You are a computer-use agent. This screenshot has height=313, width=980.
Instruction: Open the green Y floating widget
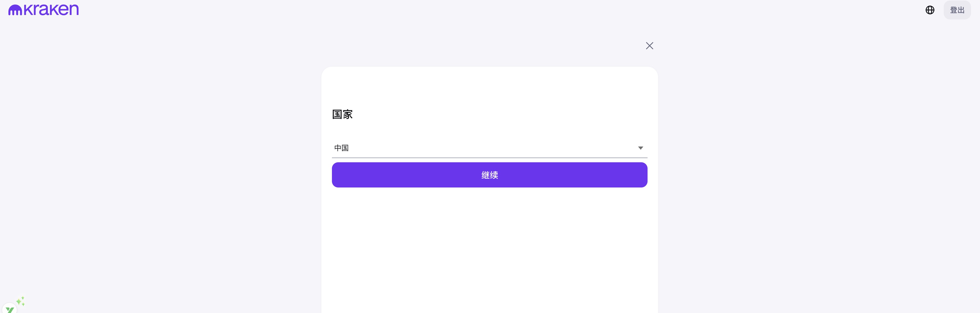[x=9, y=309]
